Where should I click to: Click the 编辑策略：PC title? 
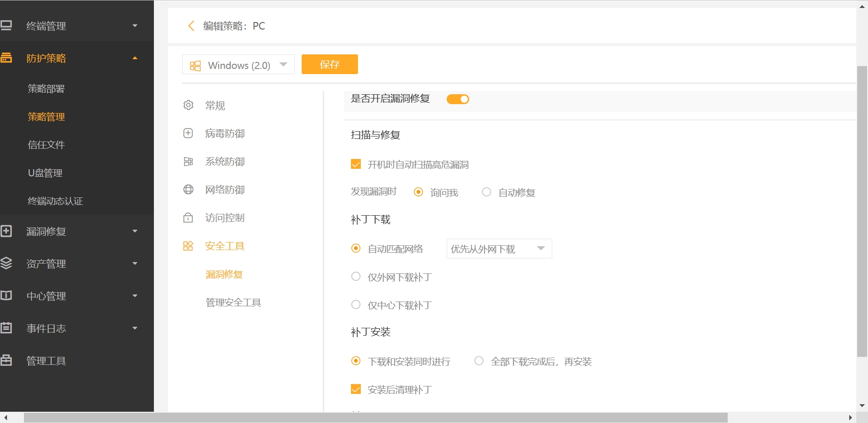pyautogui.click(x=234, y=26)
